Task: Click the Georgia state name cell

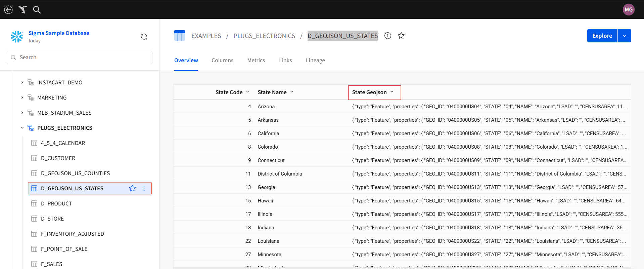Action: point(266,187)
